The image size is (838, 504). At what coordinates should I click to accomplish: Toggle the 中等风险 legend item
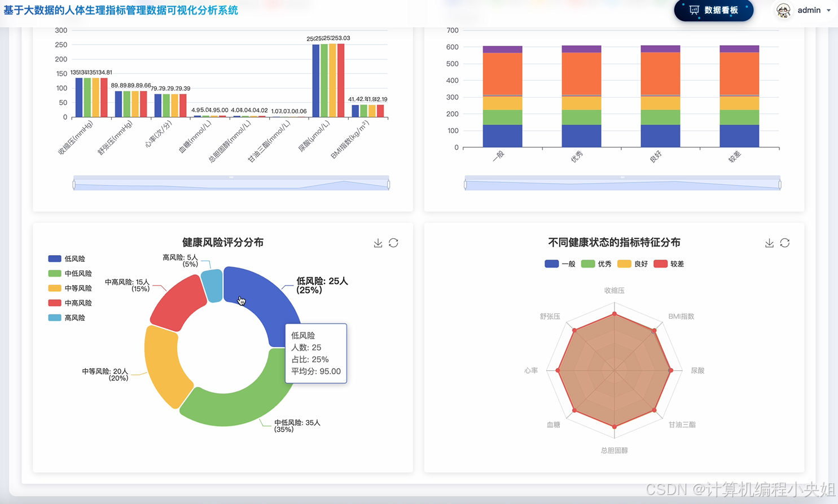click(70, 288)
